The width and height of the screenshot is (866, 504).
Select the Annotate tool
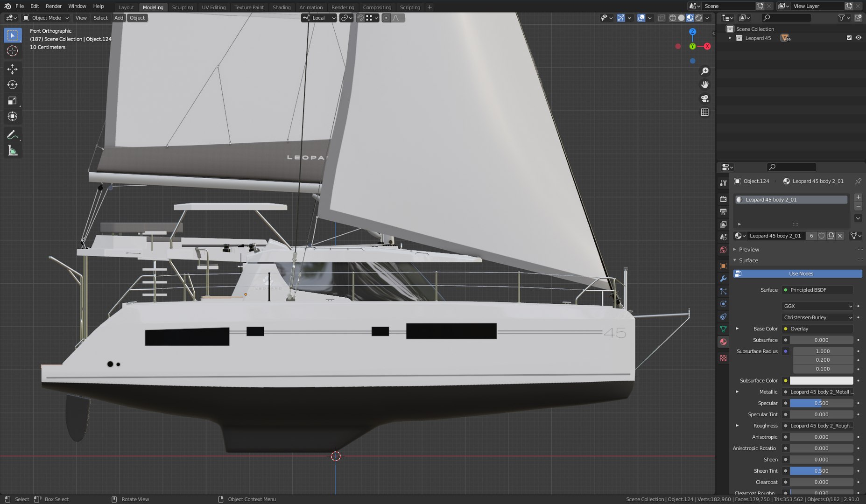(x=13, y=135)
